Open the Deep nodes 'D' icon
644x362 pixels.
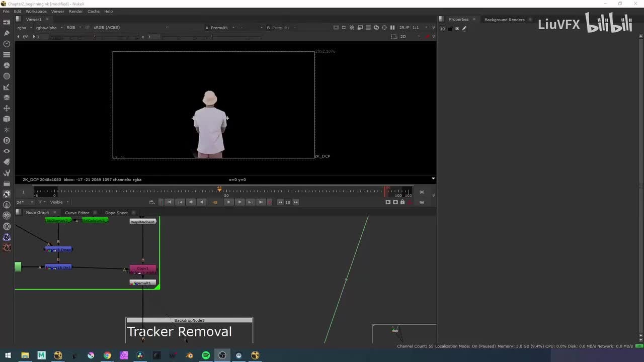7,141
